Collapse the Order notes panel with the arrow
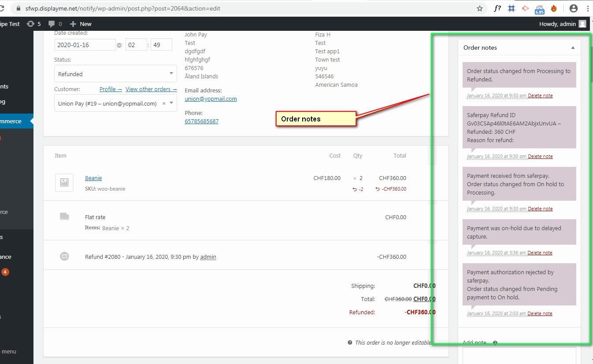593x364 pixels. pos(573,48)
